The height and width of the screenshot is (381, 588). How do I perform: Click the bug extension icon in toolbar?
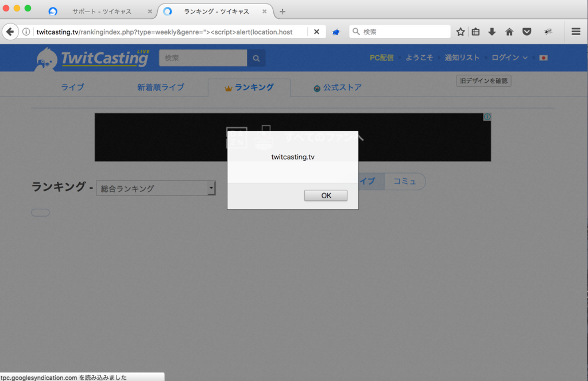click(548, 32)
